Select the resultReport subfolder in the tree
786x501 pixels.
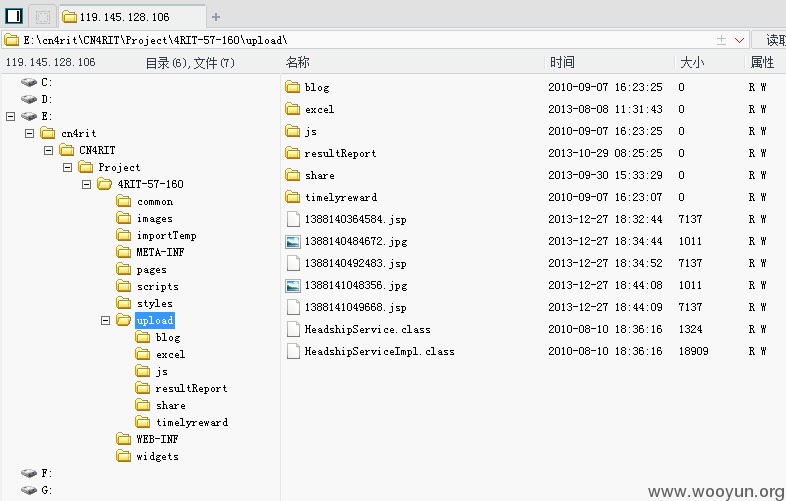pyautogui.click(x=191, y=389)
